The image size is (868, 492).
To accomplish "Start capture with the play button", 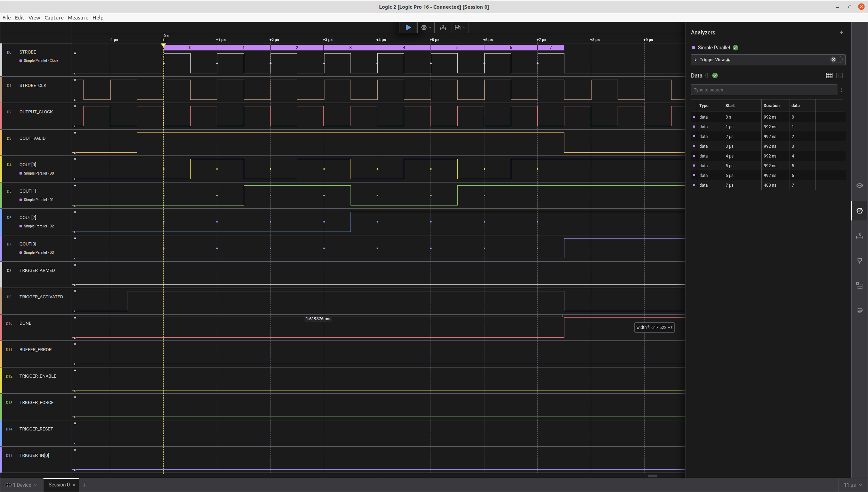I will [408, 27].
